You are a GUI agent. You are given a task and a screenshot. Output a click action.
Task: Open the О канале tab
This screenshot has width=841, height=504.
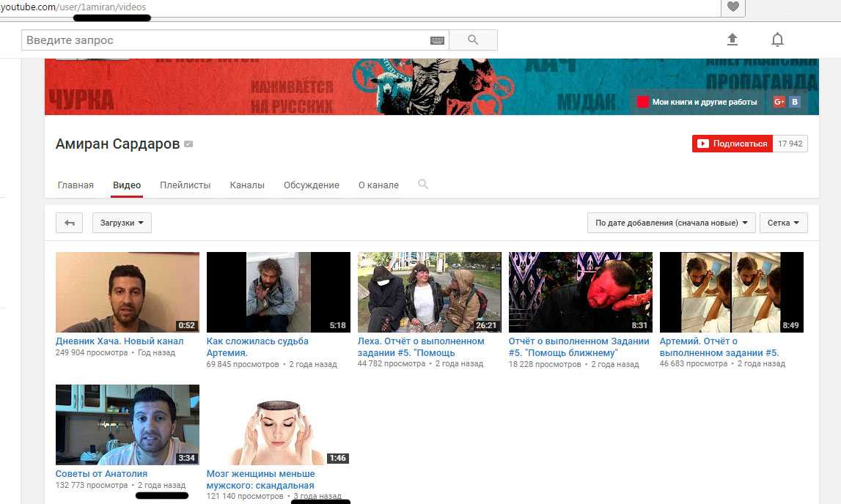[378, 185]
